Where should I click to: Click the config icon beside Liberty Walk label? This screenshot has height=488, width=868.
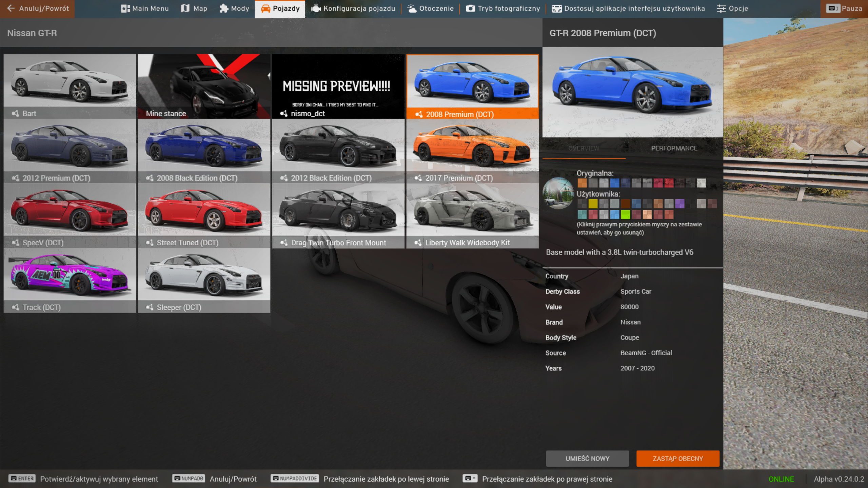click(418, 243)
